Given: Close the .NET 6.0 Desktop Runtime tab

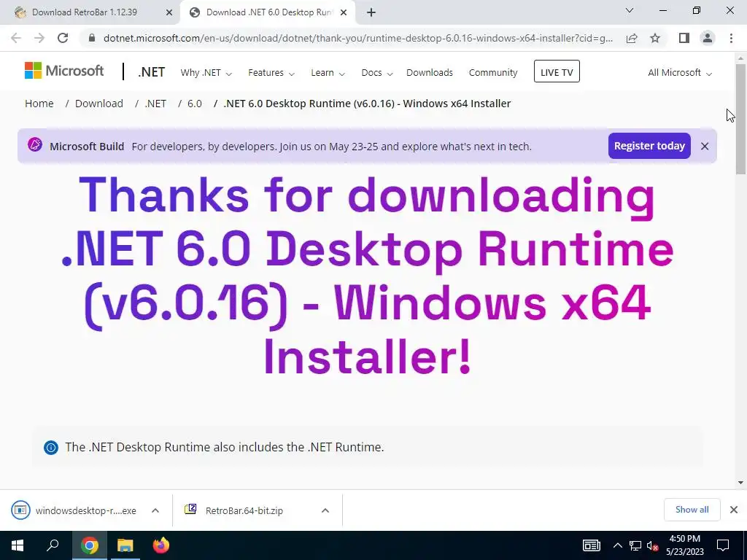Looking at the screenshot, I should pyautogui.click(x=344, y=12).
